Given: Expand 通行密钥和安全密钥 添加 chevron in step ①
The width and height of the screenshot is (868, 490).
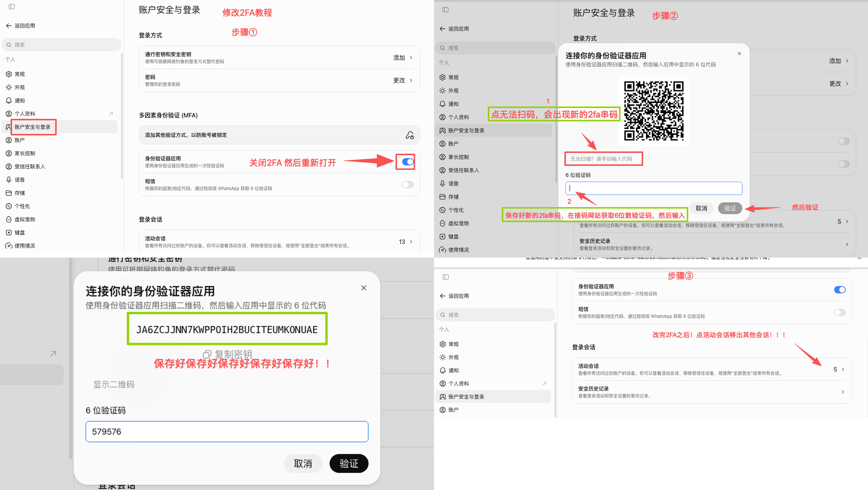Looking at the screenshot, I should point(411,58).
